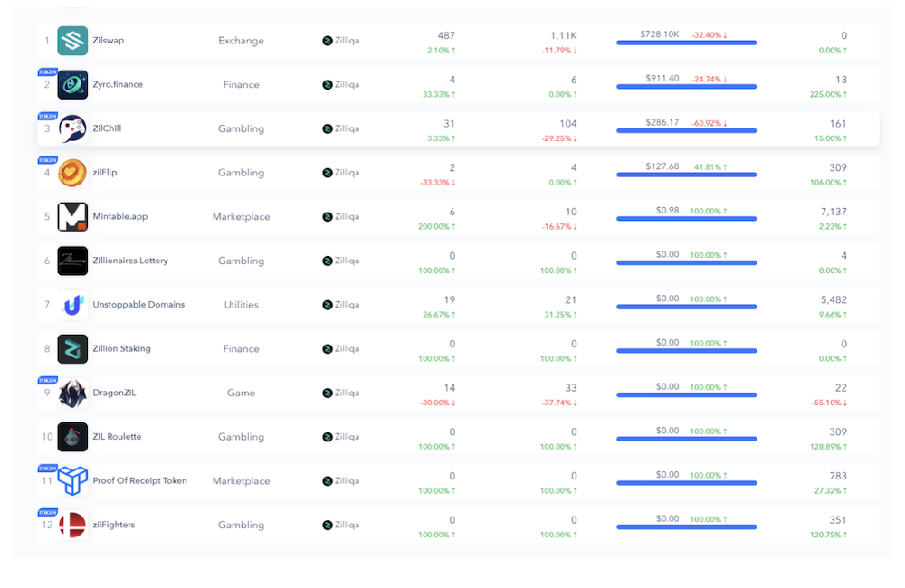The height and width of the screenshot is (588, 905).
Task: Click the TOKEN badge on ZilChill
Action: point(47,116)
